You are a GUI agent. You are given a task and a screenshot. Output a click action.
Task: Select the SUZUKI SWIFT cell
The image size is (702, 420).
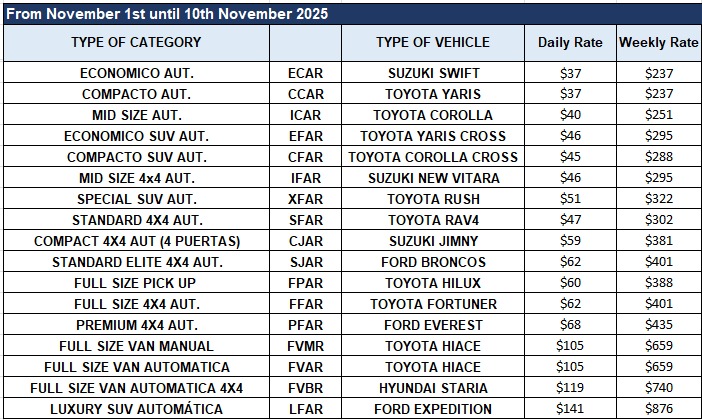433,73
